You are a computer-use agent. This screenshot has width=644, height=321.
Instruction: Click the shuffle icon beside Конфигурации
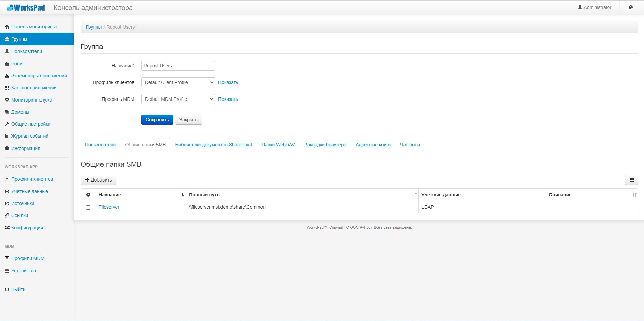pos(7,228)
